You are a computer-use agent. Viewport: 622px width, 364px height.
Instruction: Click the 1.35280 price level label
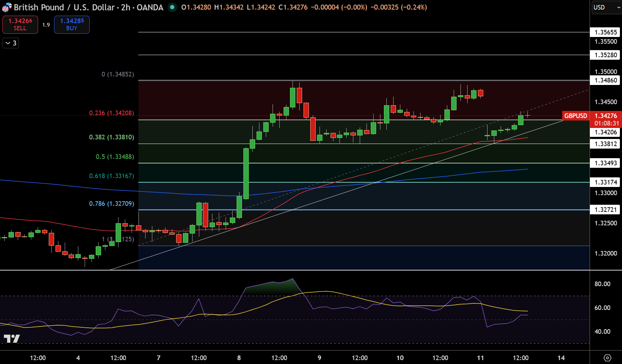coord(606,55)
